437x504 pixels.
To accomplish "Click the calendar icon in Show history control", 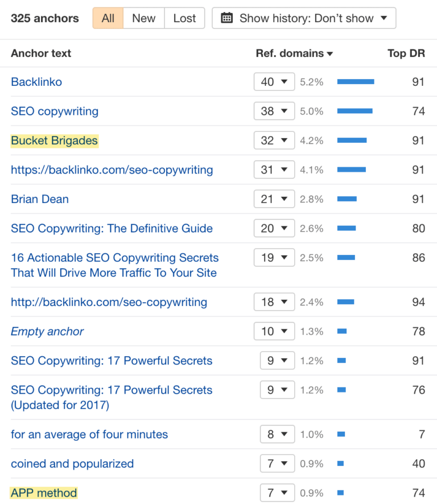I will click(226, 18).
